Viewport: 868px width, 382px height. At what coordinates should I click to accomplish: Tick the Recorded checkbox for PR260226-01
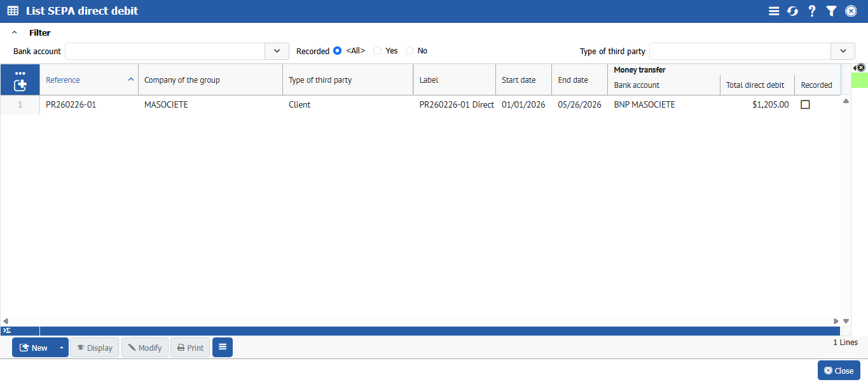pos(805,104)
